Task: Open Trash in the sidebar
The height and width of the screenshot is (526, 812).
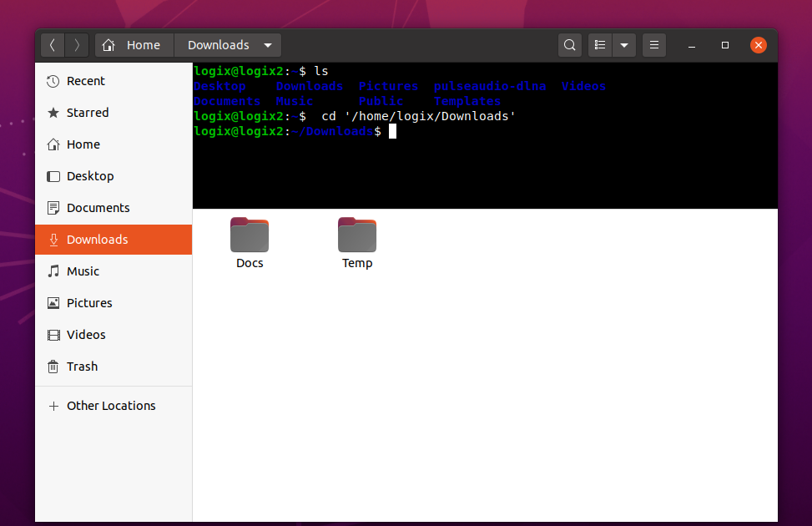Action: tap(113, 367)
